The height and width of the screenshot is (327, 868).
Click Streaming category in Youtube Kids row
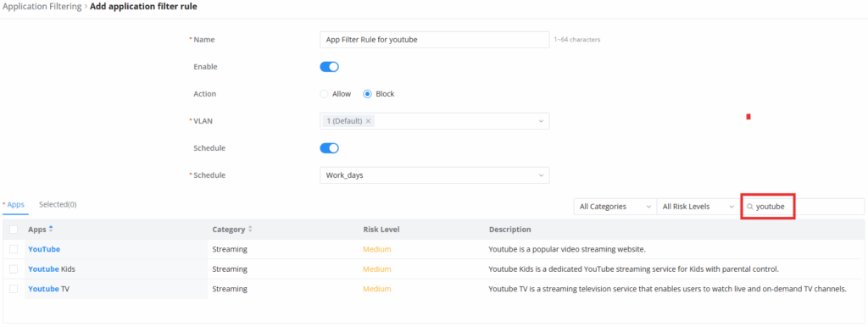tap(230, 269)
